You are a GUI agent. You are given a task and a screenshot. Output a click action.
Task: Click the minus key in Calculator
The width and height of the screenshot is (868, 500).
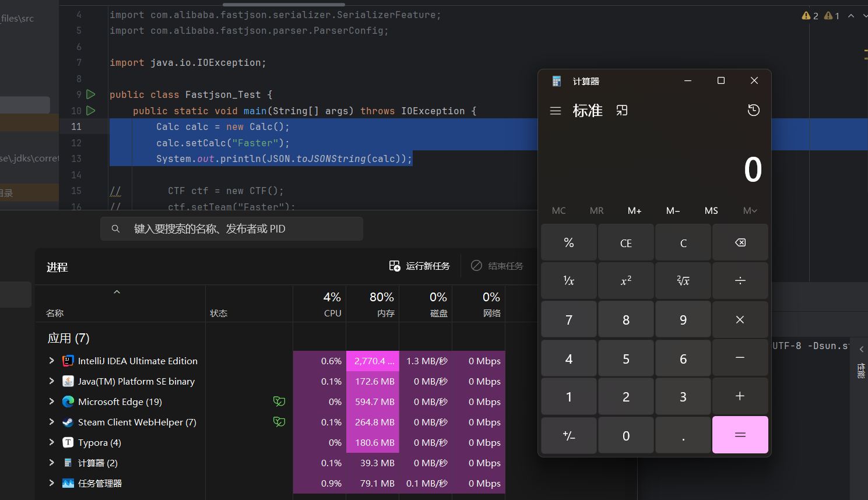[740, 358]
